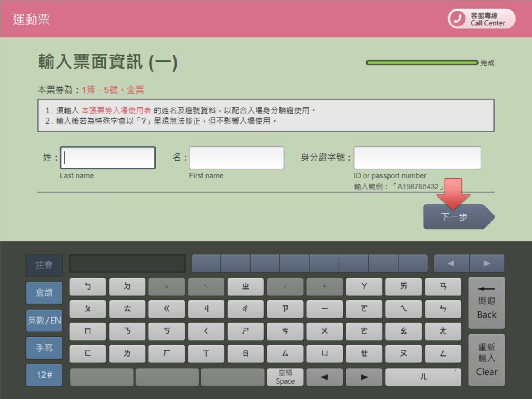Switch to 倉頡 input mode

(44, 293)
